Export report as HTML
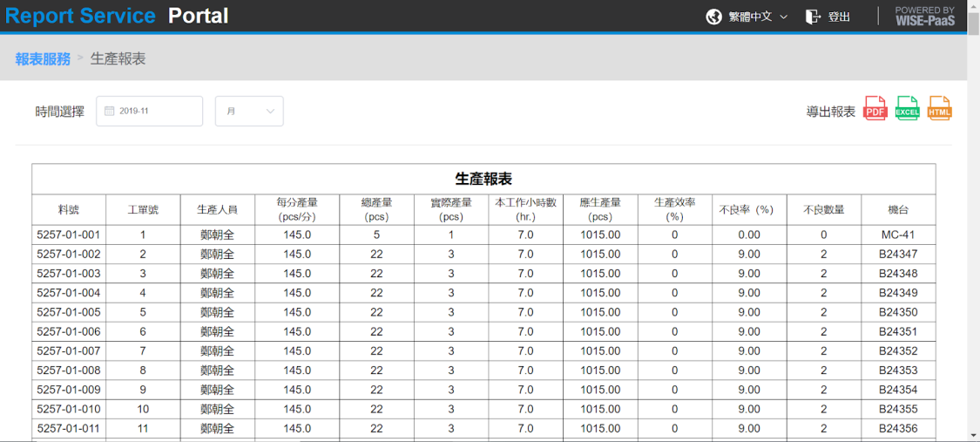The width and height of the screenshot is (980, 442). pyautogui.click(x=939, y=109)
